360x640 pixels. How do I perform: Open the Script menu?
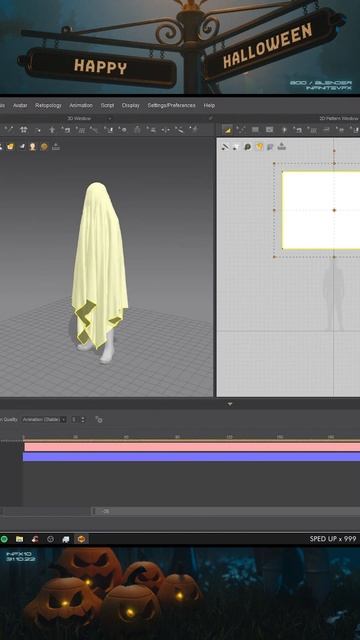(107, 105)
